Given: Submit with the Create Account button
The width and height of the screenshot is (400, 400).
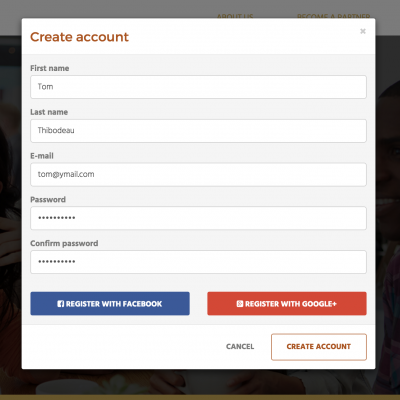Looking at the screenshot, I should [x=319, y=347].
